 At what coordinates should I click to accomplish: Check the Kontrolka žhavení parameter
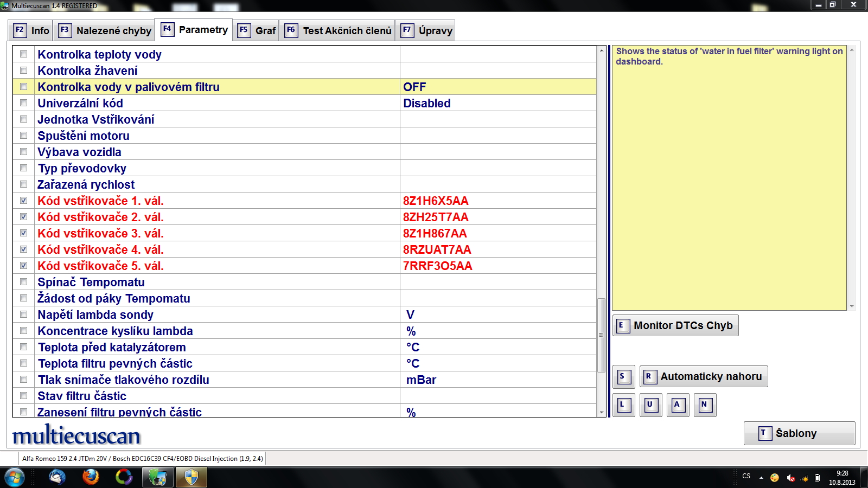23,70
